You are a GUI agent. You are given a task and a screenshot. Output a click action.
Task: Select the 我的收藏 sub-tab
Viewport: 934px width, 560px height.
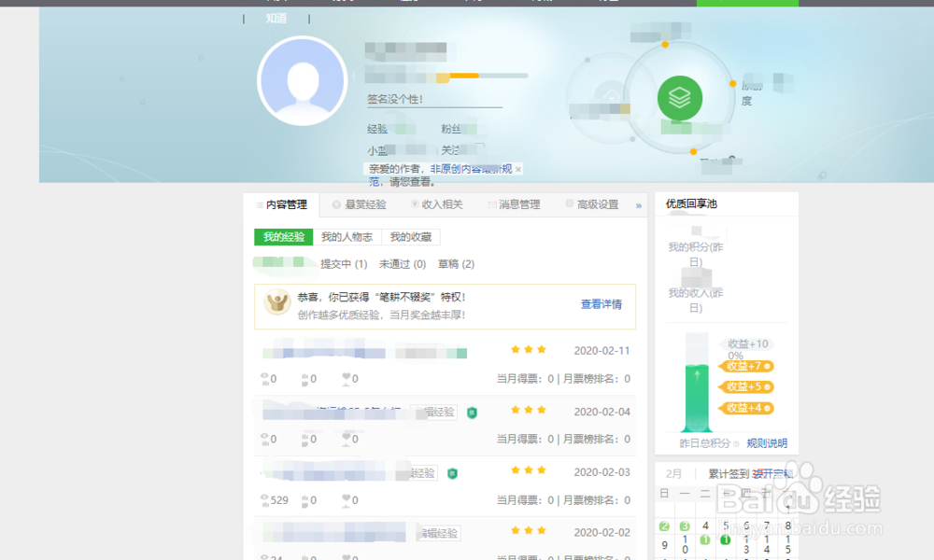coord(409,236)
